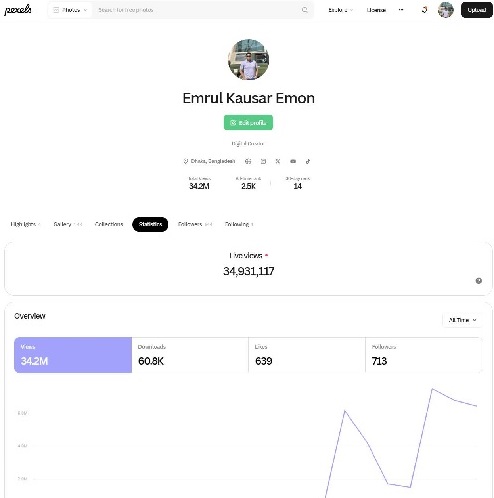Open the TikTok profile icon
This screenshot has height=498, width=494.
click(308, 161)
